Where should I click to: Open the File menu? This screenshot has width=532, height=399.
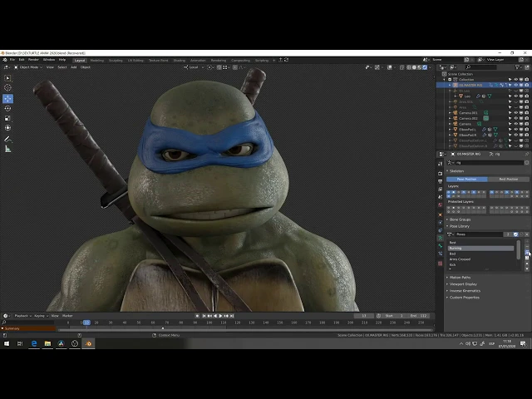12,60
